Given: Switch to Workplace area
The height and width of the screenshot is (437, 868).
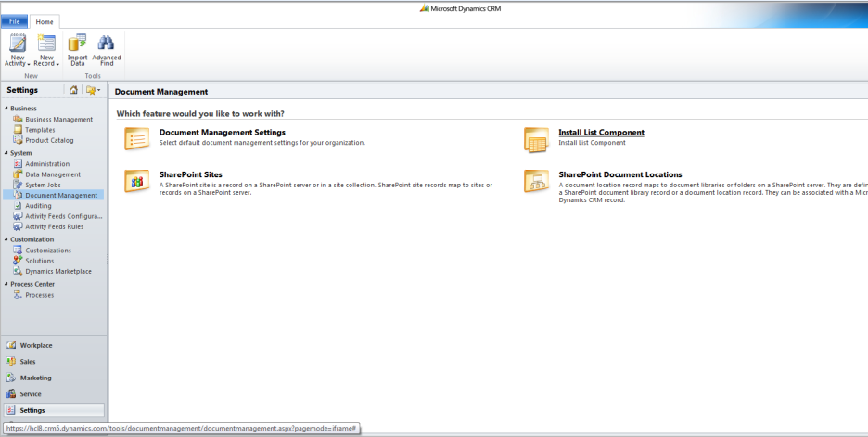Looking at the screenshot, I should coord(54,345).
